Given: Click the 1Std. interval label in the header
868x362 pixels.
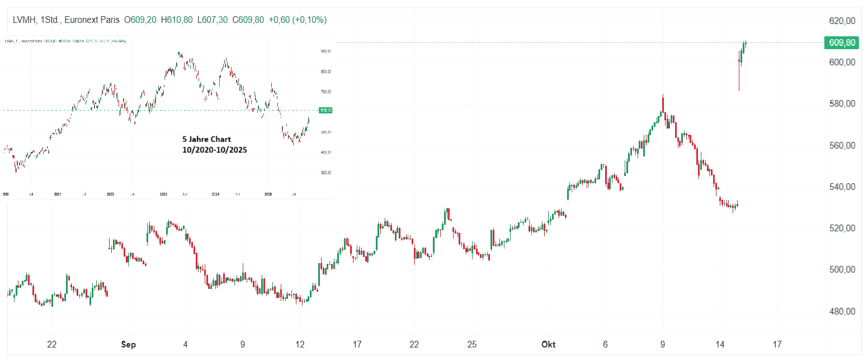Looking at the screenshot, I should [x=51, y=20].
